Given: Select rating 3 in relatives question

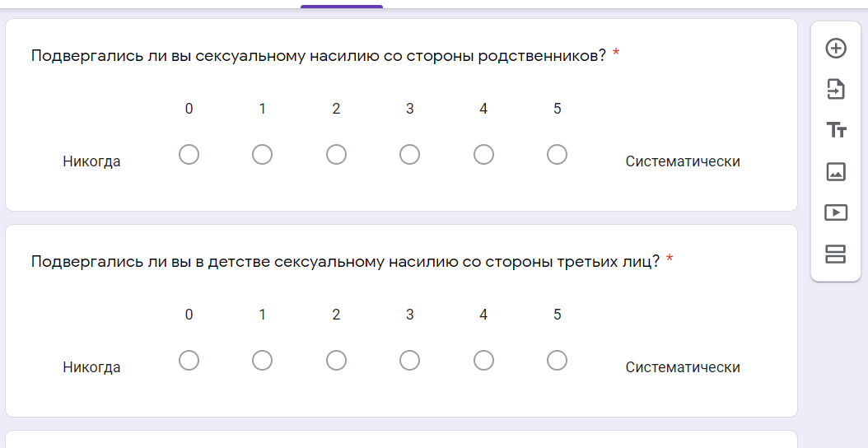Looking at the screenshot, I should 409,155.
